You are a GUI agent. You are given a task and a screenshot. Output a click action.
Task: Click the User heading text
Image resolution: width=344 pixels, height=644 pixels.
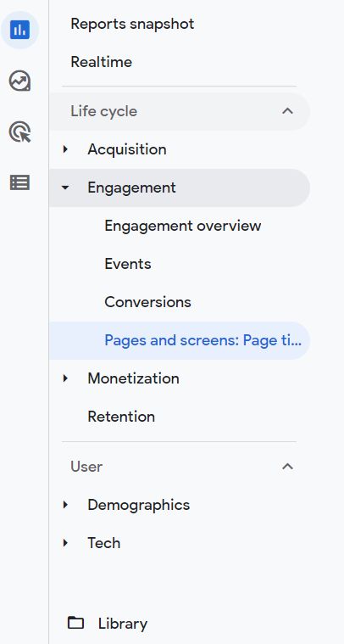coord(86,467)
